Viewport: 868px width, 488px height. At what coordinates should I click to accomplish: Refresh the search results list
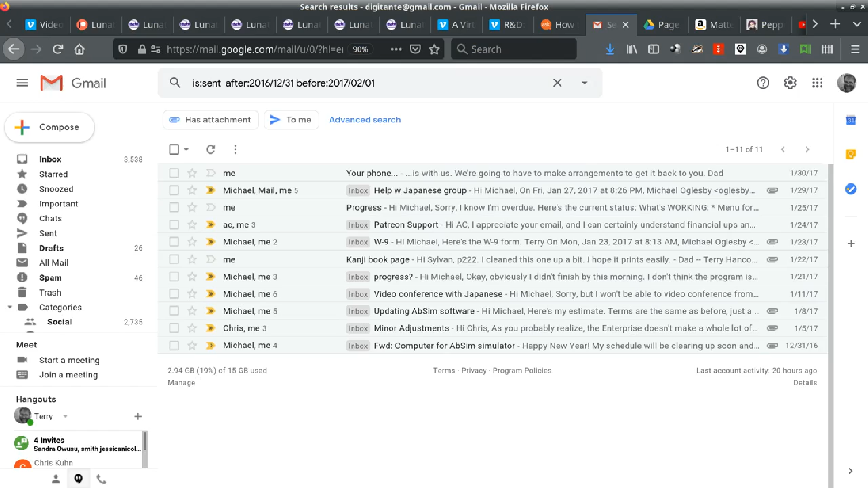pyautogui.click(x=210, y=150)
